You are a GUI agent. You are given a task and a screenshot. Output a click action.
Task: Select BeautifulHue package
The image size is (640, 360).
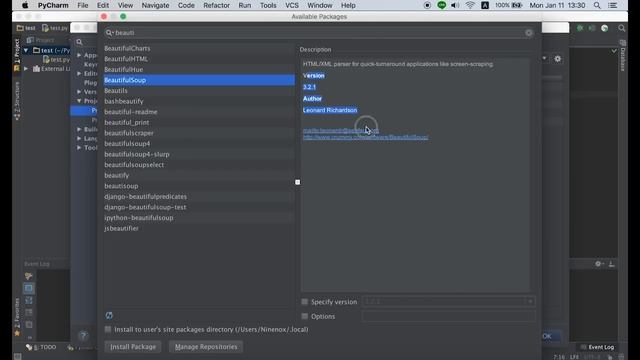[199, 69]
